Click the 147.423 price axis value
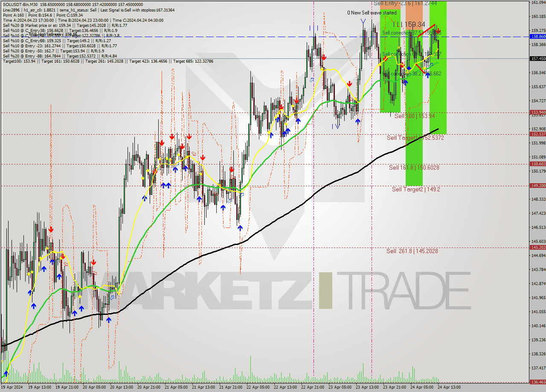The width and height of the screenshot is (546, 392). click(x=539, y=213)
